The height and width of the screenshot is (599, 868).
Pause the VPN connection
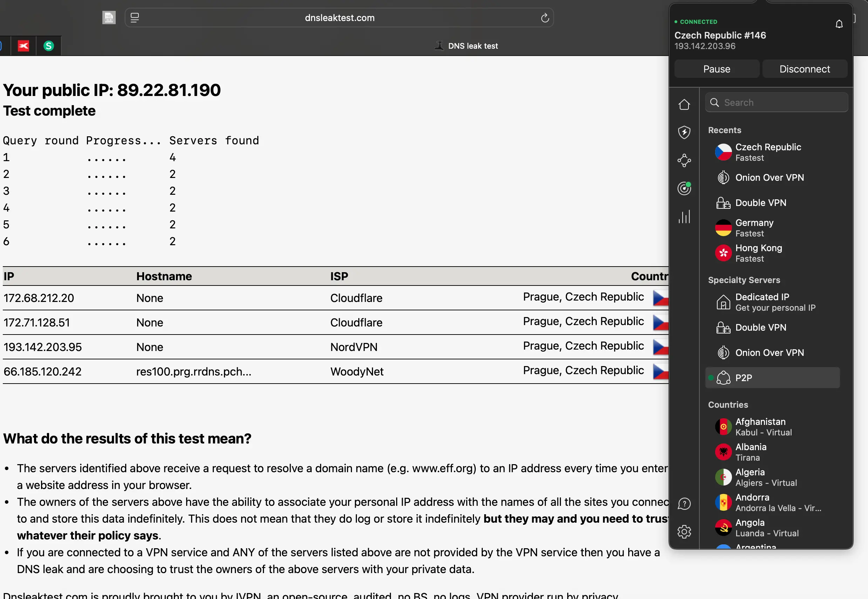(x=716, y=69)
